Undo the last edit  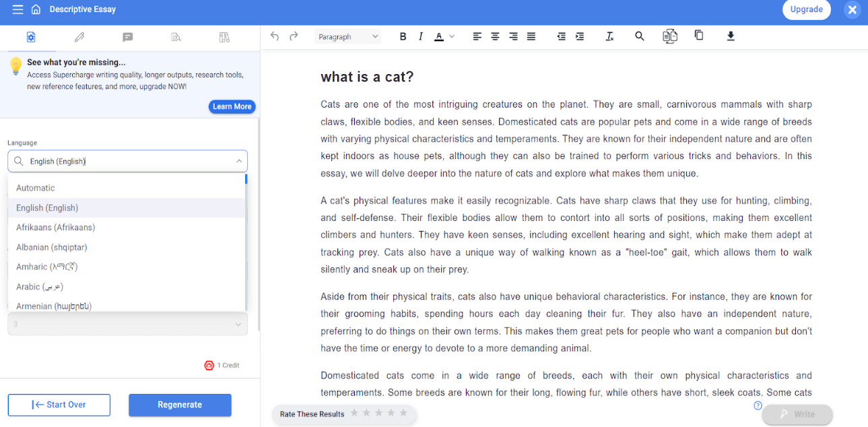point(275,36)
